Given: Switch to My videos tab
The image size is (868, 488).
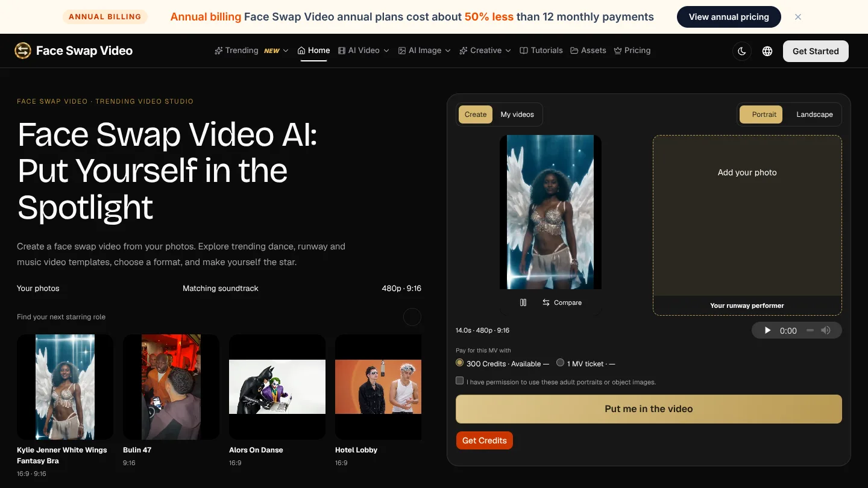Looking at the screenshot, I should pos(517,114).
